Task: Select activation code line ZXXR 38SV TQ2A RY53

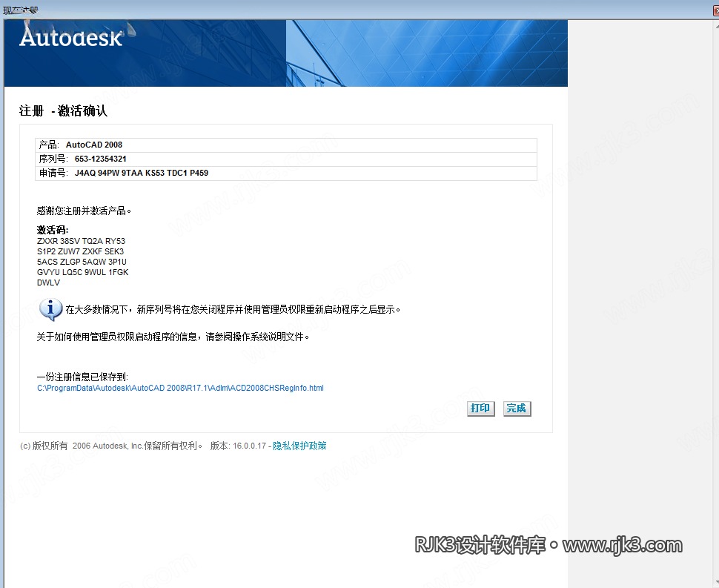Action: point(81,241)
